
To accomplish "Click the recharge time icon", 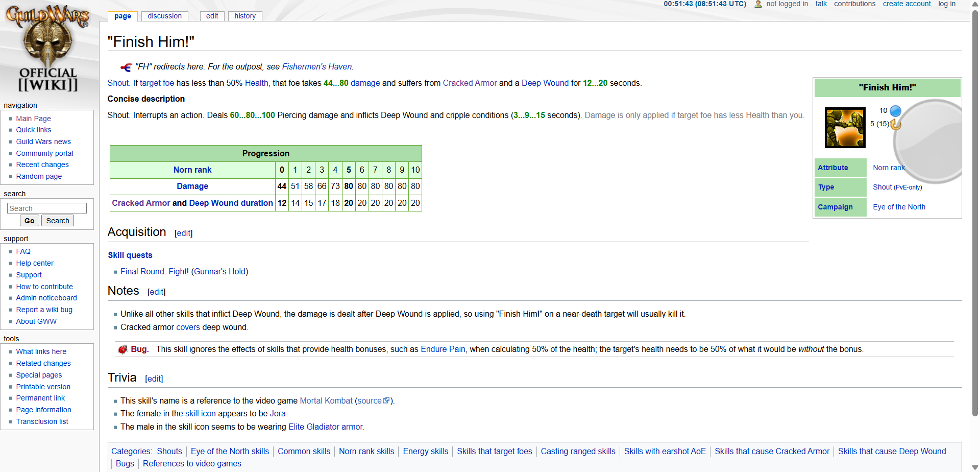I will pyautogui.click(x=896, y=124).
